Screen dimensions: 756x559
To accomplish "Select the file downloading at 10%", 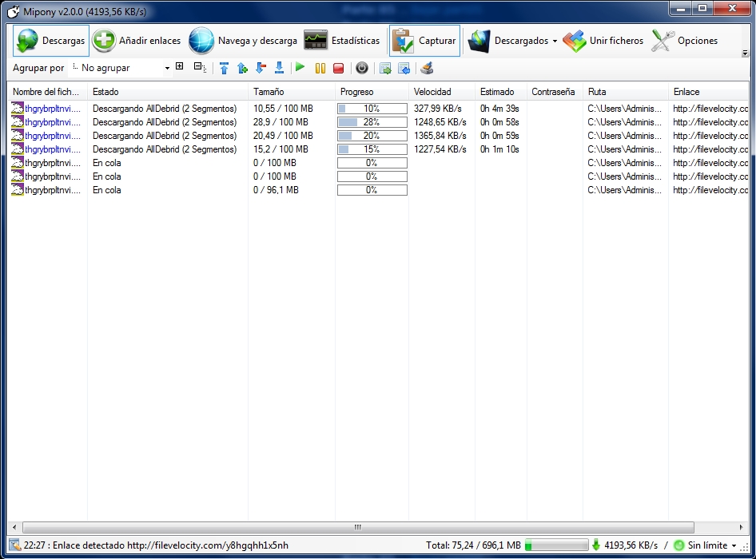I will pyautogui.click(x=53, y=109).
